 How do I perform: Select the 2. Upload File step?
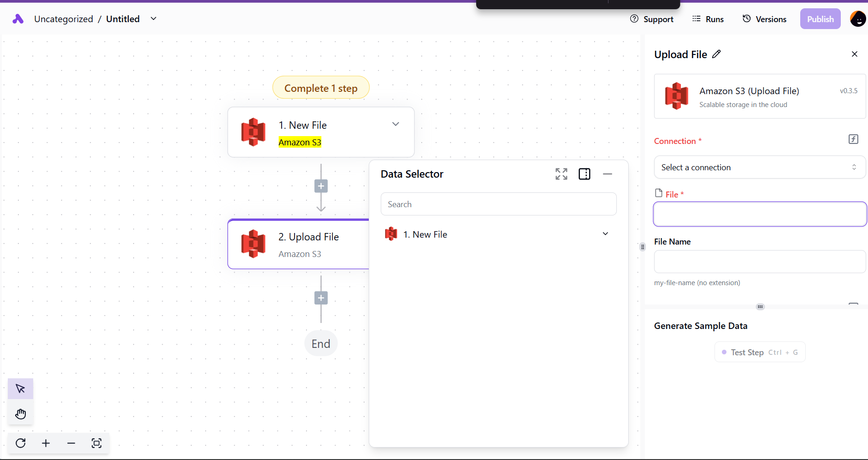[299, 244]
